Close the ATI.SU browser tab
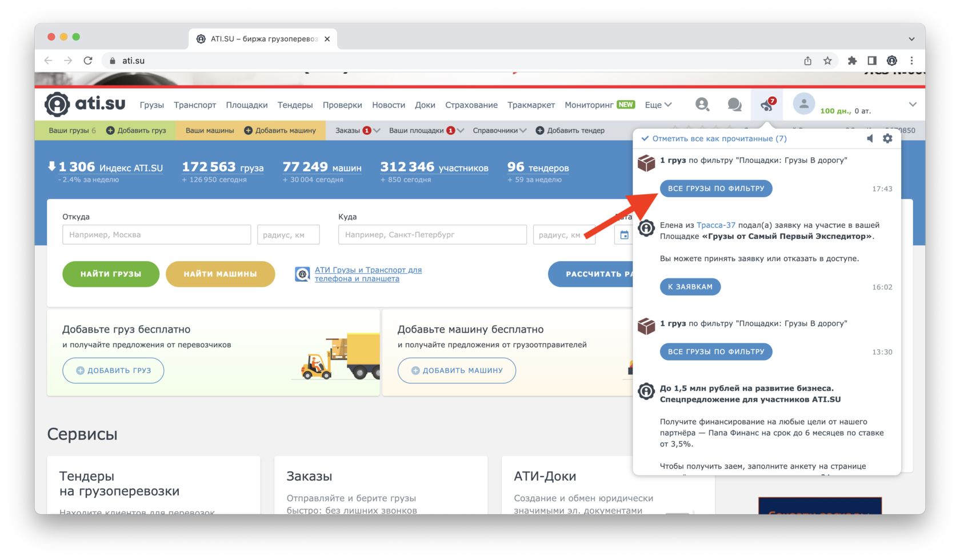 [327, 39]
